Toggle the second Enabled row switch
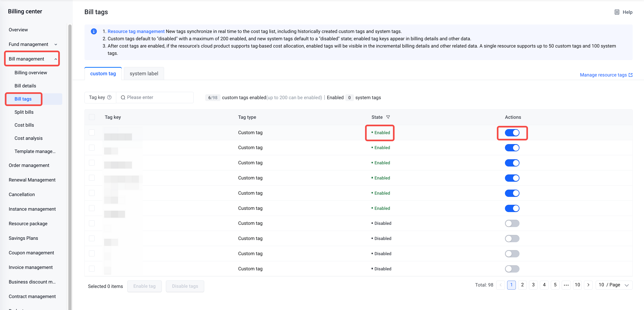644x310 pixels. 512,148
